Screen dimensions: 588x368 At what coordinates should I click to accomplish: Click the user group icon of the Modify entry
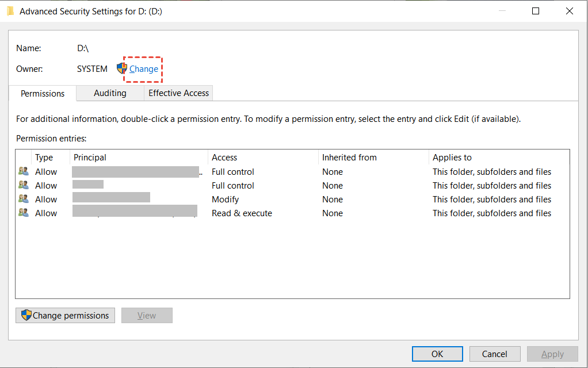coord(24,199)
